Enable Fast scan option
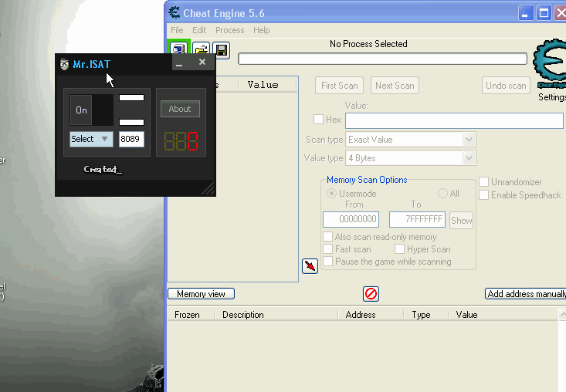The width and height of the screenshot is (566, 392). (327, 248)
